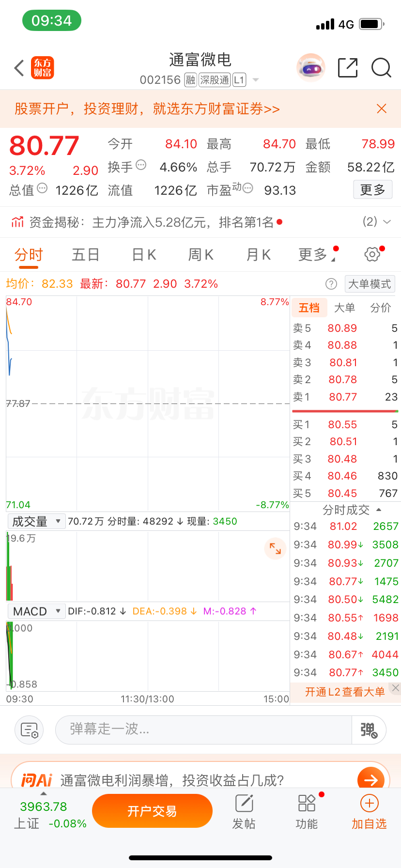Tap the 深股通 tag
The width and height of the screenshot is (401, 868).
[x=215, y=80]
